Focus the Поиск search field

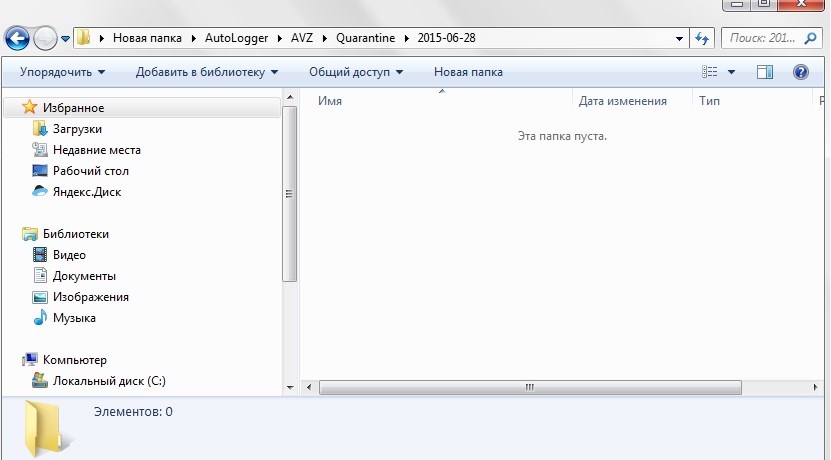(x=762, y=38)
